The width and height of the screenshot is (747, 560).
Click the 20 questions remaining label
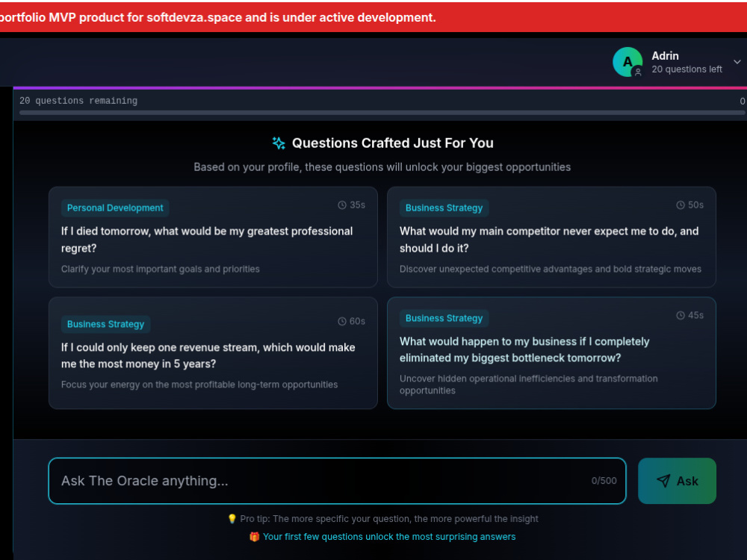pyautogui.click(x=78, y=101)
